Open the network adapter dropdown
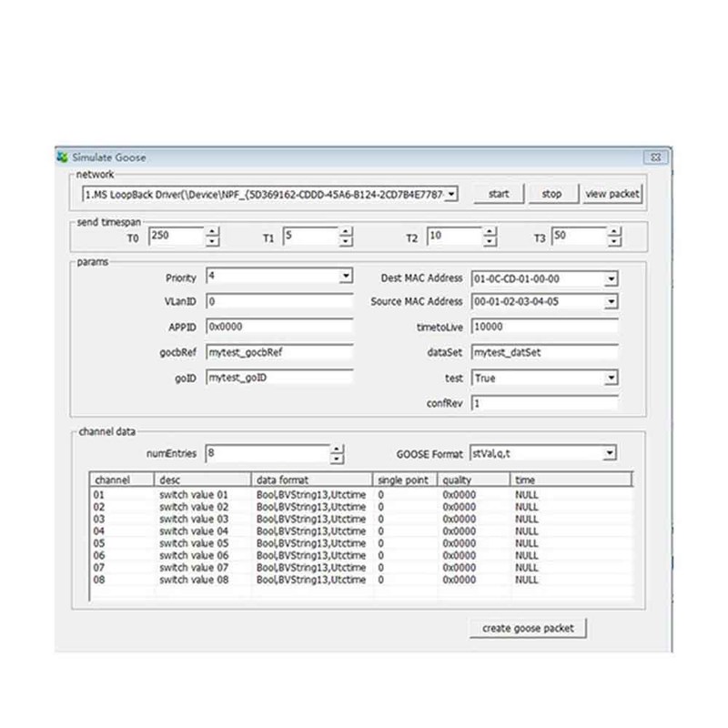The height and width of the screenshot is (728, 728). 452,194
